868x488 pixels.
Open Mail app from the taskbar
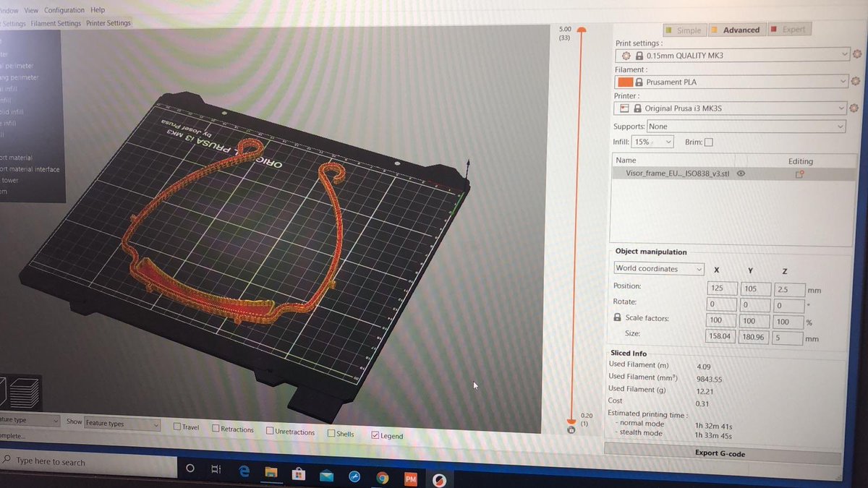[x=326, y=475]
